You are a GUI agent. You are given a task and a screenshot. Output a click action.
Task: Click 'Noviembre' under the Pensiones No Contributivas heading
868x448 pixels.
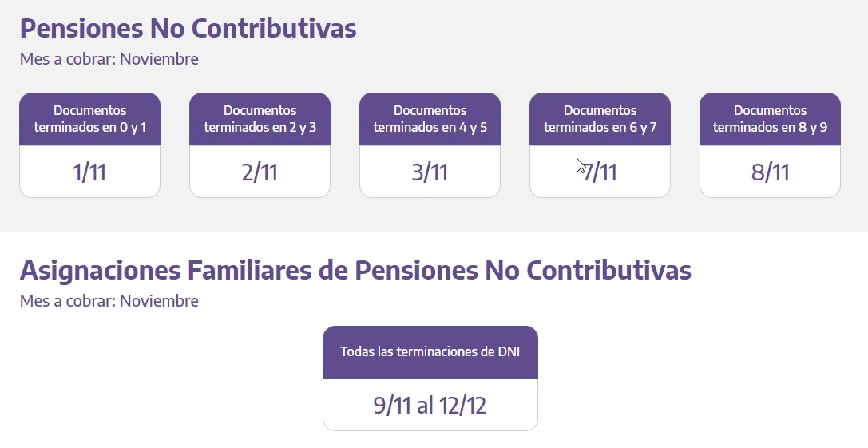pyautogui.click(x=159, y=59)
